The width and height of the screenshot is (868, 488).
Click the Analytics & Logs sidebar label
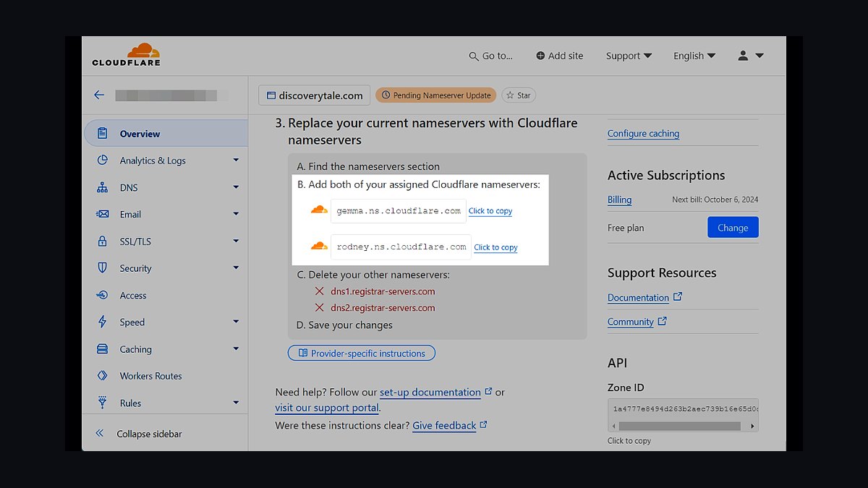point(153,160)
